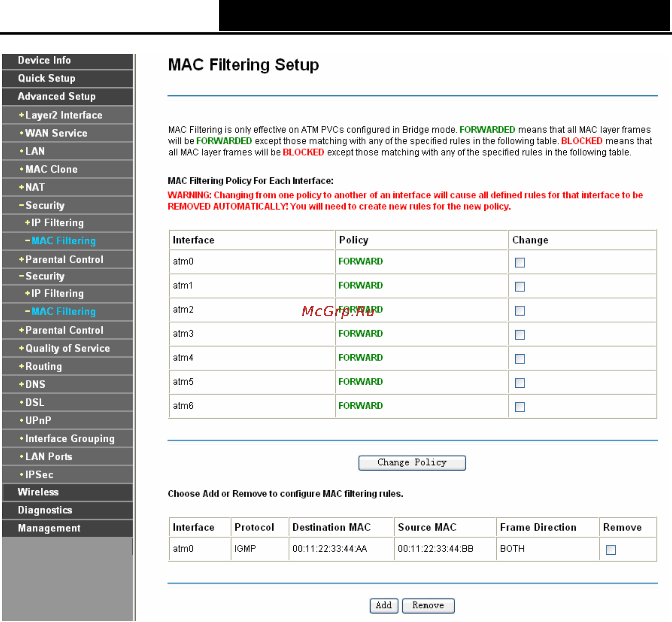This screenshot has height=622, width=672.
Task: Check the Change box for atm5
Action: (520, 383)
